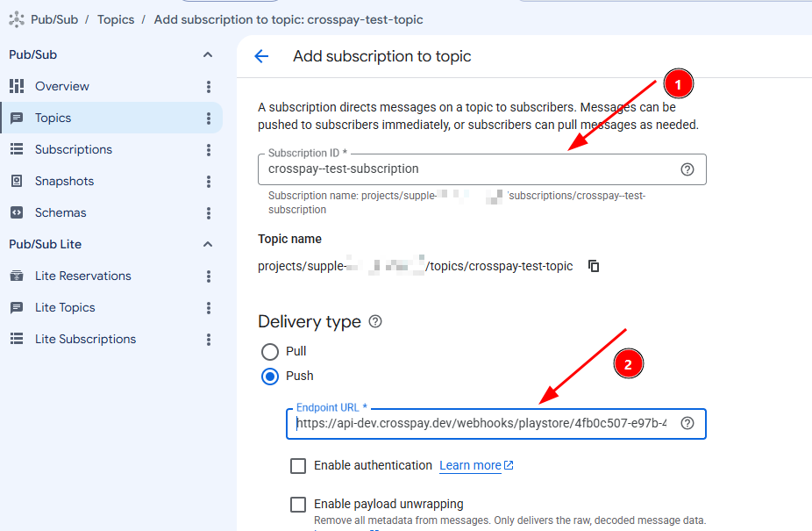This screenshot has width=812, height=531.
Task: Click the Snapshots icon
Action: pyautogui.click(x=17, y=181)
